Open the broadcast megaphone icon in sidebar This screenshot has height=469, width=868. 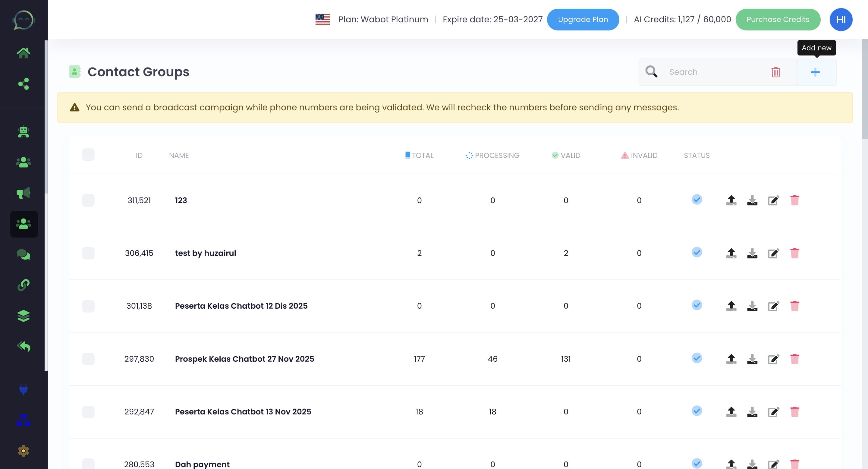click(x=23, y=193)
